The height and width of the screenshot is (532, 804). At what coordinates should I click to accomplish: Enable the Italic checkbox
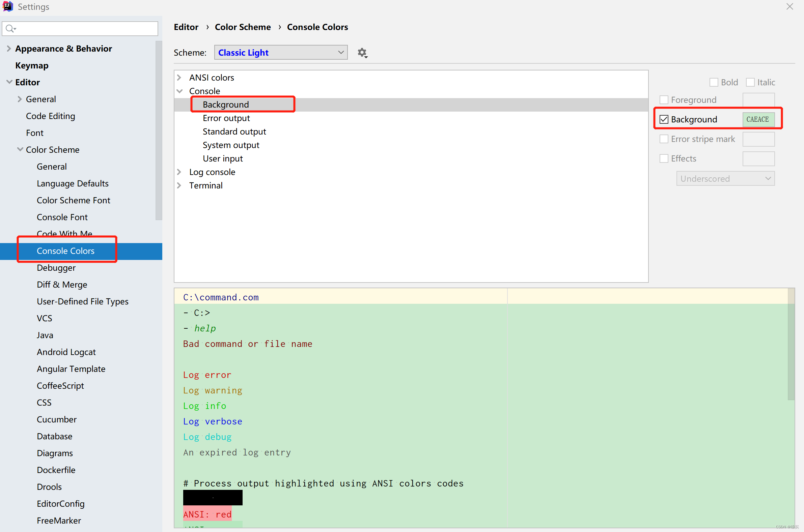750,83
